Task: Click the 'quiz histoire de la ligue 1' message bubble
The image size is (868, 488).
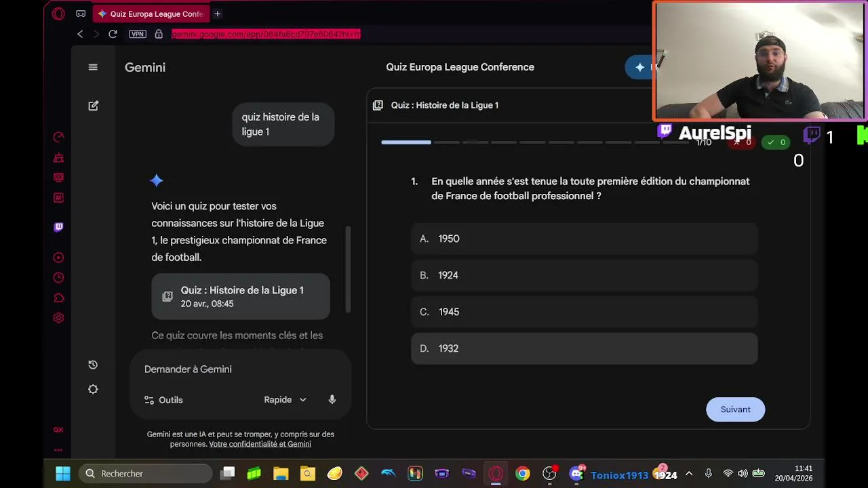Action: point(283,124)
